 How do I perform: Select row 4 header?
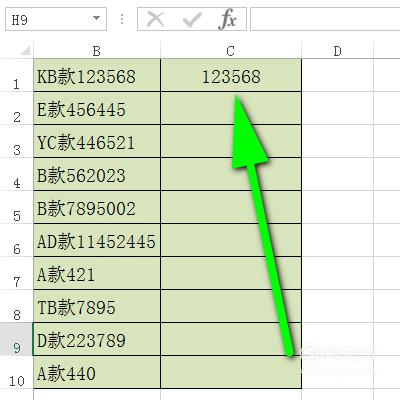pos(16,174)
